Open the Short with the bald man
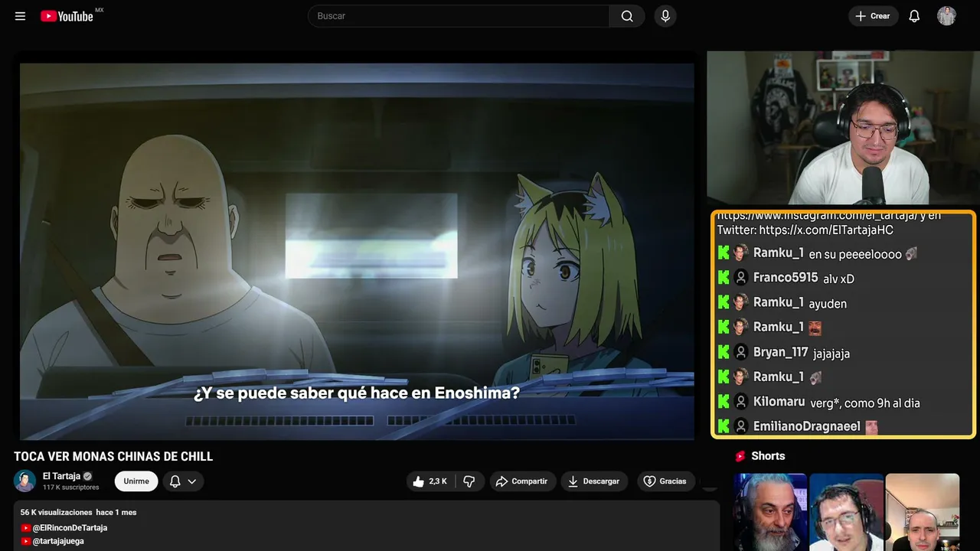This screenshot has height=551, width=980. [922, 512]
